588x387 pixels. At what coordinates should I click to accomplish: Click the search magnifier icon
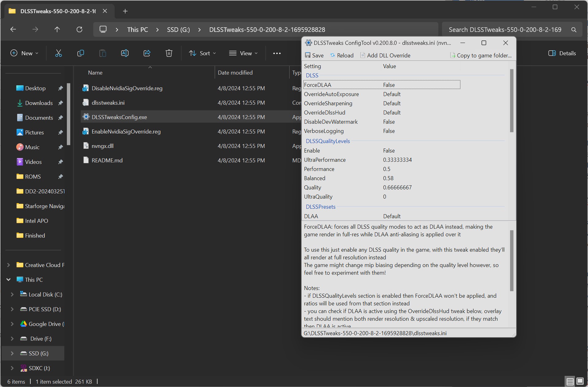coord(574,30)
